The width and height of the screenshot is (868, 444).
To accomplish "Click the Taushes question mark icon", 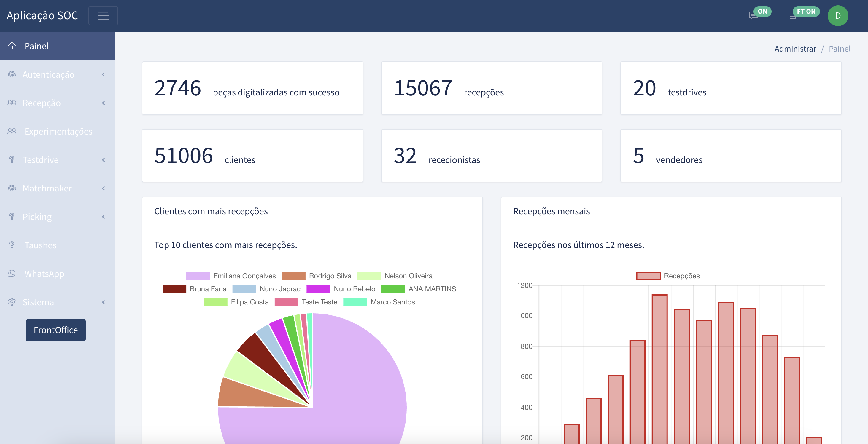I will (x=12, y=245).
